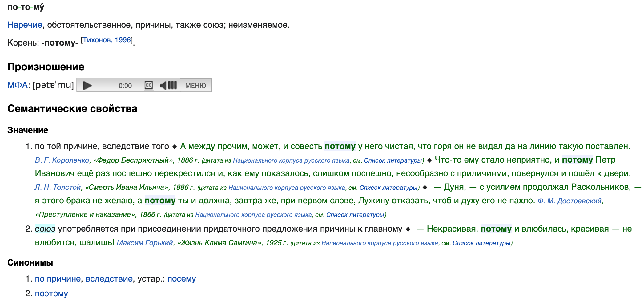Open the МЕНЮ button in audio player
644x300 pixels.
[195, 86]
